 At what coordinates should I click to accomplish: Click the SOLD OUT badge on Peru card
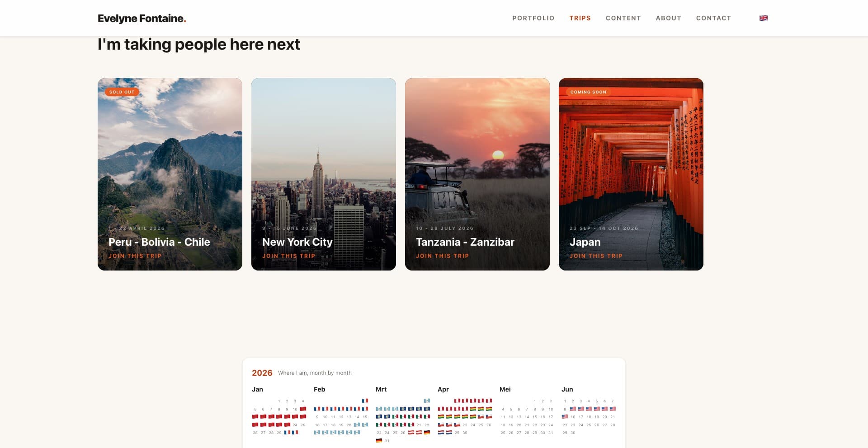(122, 92)
